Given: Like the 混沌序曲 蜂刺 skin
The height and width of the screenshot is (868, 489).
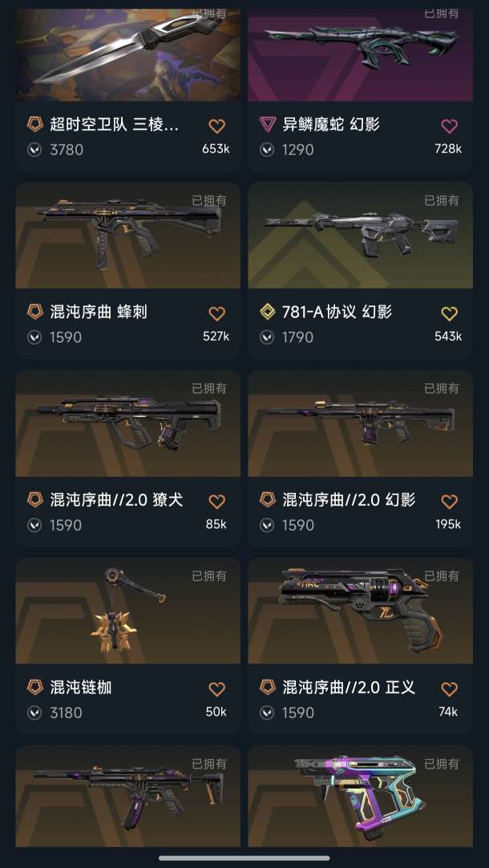Looking at the screenshot, I should pyautogui.click(x=216, y=314).
